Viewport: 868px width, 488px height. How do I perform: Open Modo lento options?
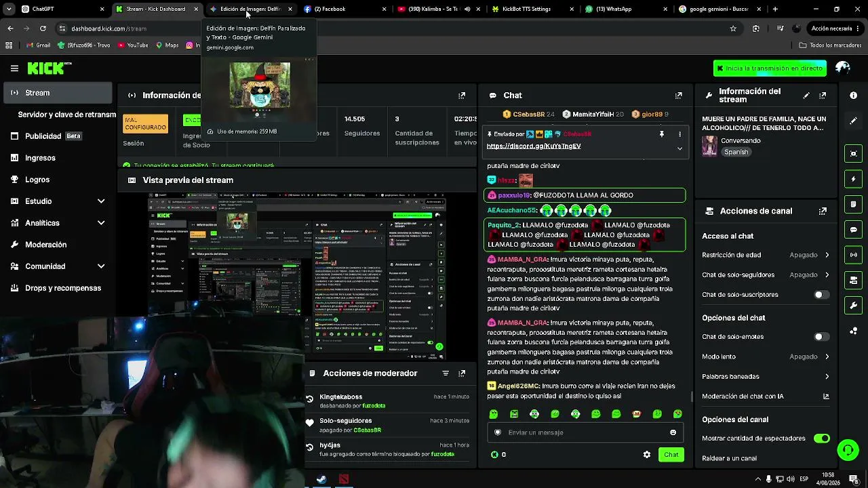(x=766, y=357)
